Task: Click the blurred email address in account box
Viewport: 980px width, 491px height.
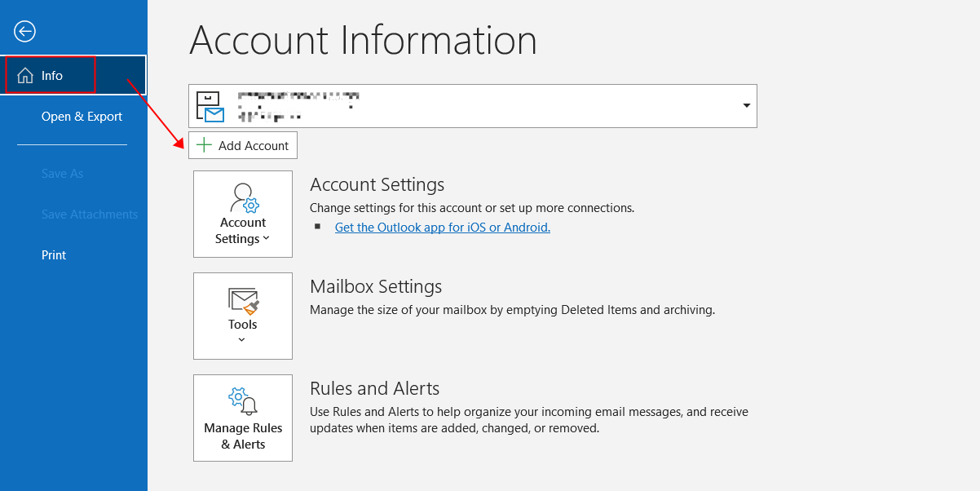Action: pos(298,106)
